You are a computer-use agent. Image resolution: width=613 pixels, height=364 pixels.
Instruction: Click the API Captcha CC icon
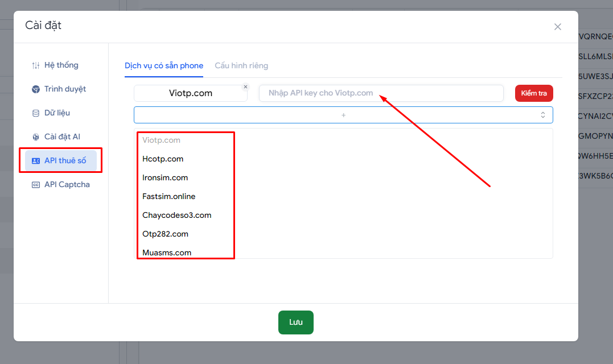click(x=36, y=185)
